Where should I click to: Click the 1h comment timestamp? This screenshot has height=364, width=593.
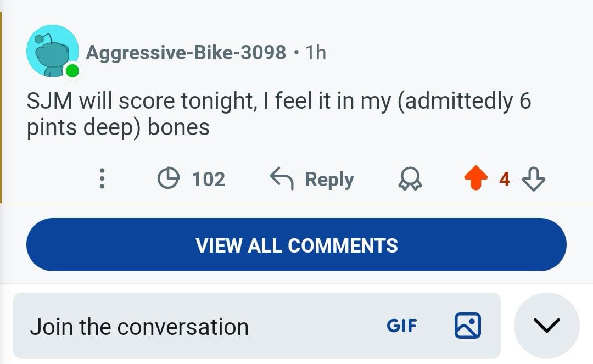click(x=316, y=53)
